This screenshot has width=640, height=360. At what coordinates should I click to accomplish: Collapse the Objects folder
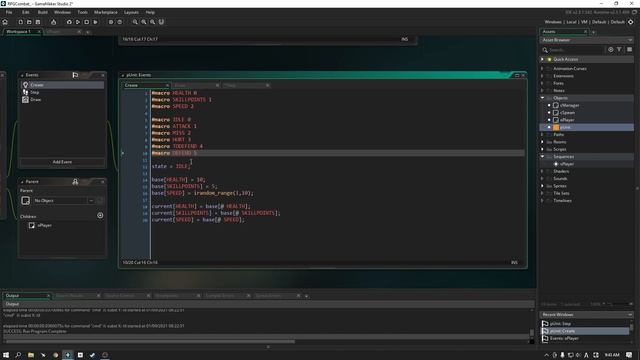click(x=542, y=98)
